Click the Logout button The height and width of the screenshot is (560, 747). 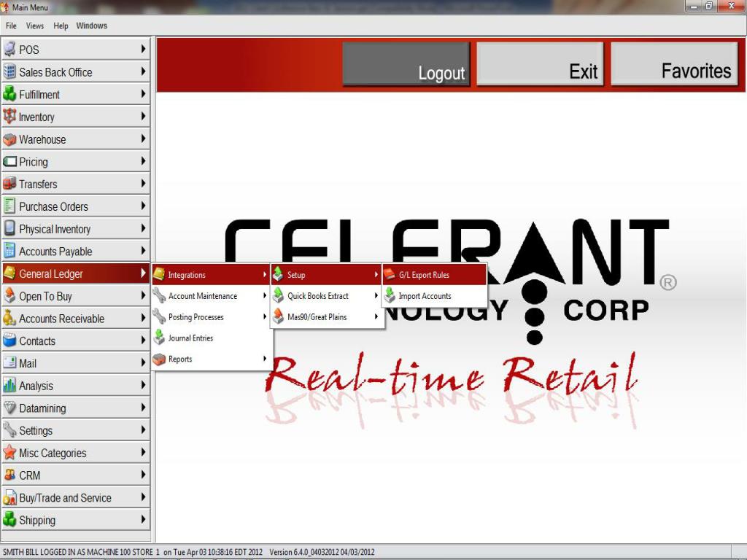[x=406, y=64]
